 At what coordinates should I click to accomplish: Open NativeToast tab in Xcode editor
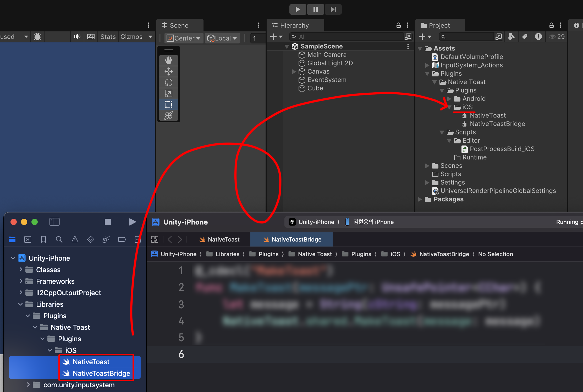click(219, 239)
